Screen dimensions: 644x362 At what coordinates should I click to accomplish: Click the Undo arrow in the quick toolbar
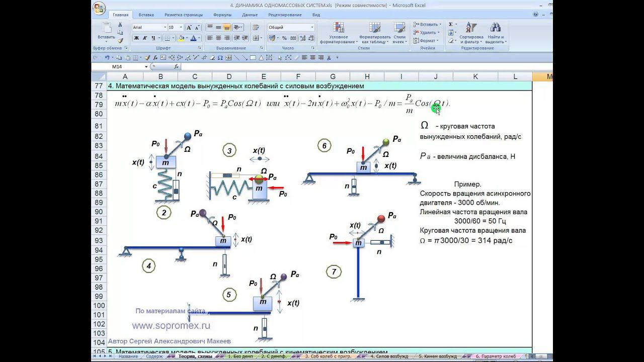[107, 57]
